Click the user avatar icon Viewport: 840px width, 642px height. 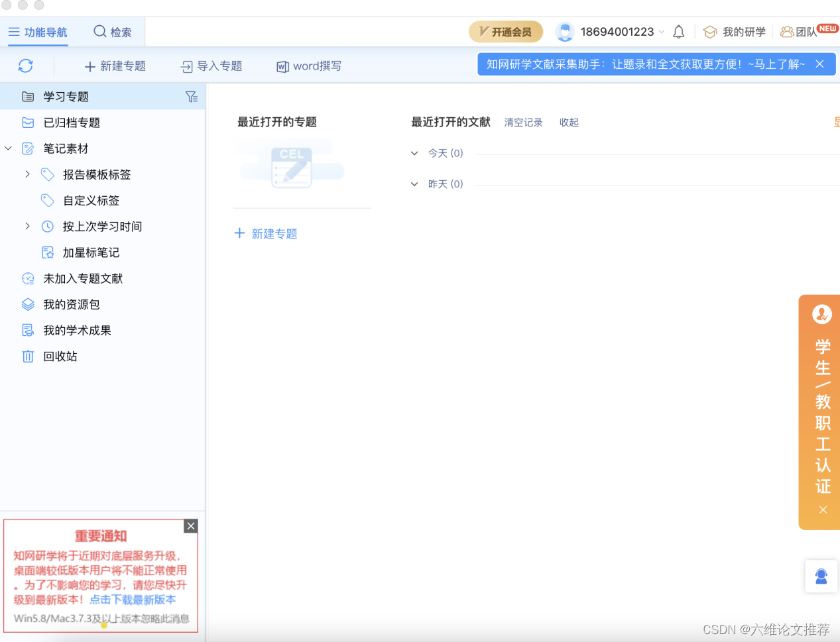(x=565, y=32)
